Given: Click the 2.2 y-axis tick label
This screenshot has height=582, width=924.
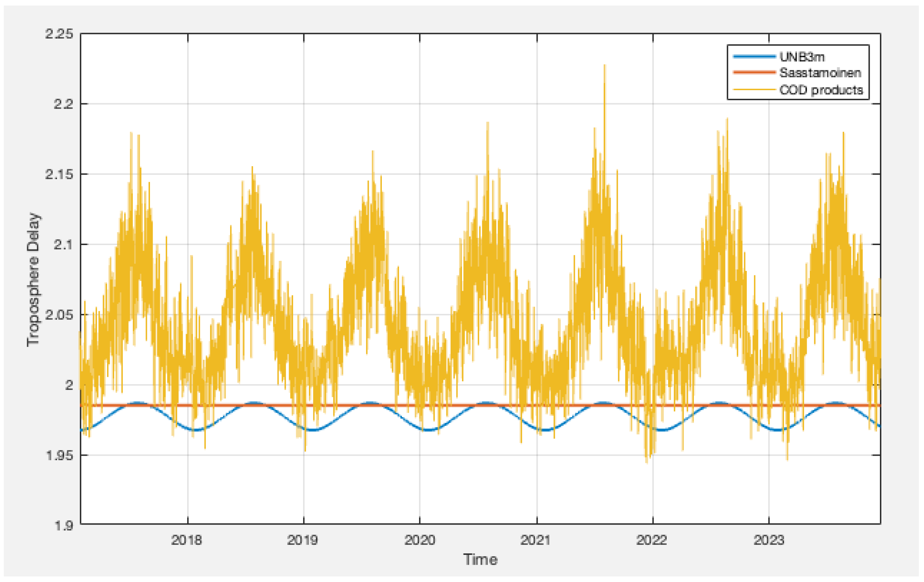Looking at the screenshot, I should [x=63, y=104].
